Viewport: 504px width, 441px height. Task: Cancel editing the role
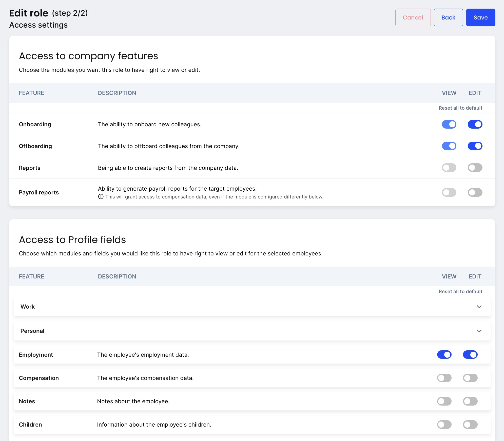pyautogui.click(x=413, y=17)
